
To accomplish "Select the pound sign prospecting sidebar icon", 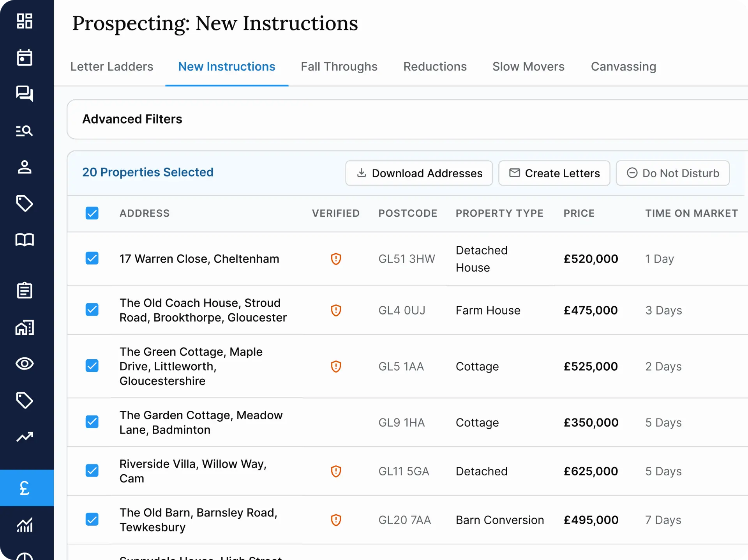I will pos(25,488).
